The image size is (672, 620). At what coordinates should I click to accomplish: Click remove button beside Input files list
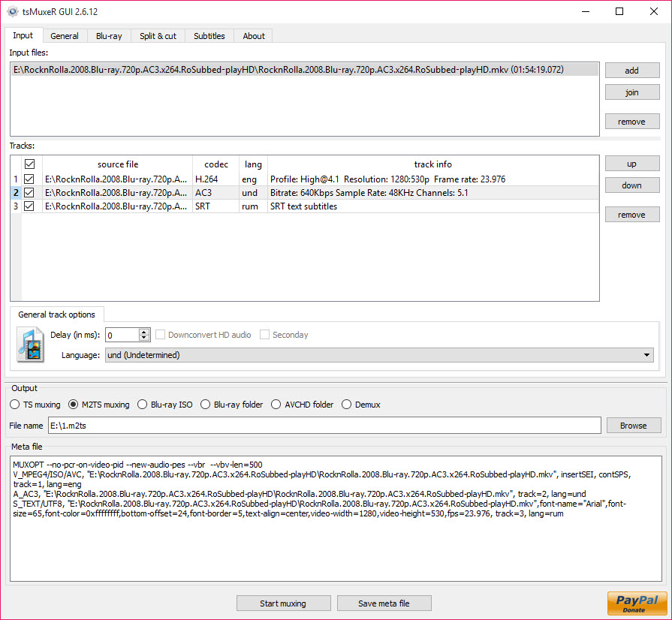631,122
